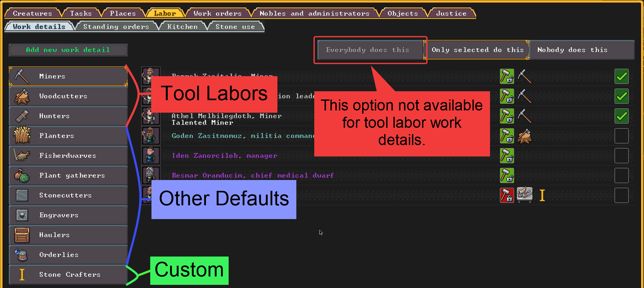Toggle specialization lock for Iden Zanorcilob
This screenshot has width=644, height=288.
[x=507, y=155]
